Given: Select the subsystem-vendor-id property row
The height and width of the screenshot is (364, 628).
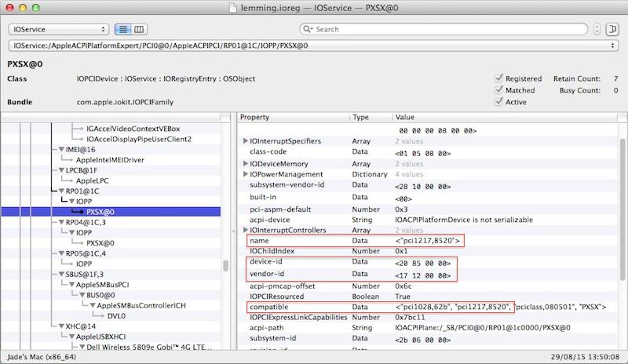Looking at the screenshot, I should tap(427, 185).
